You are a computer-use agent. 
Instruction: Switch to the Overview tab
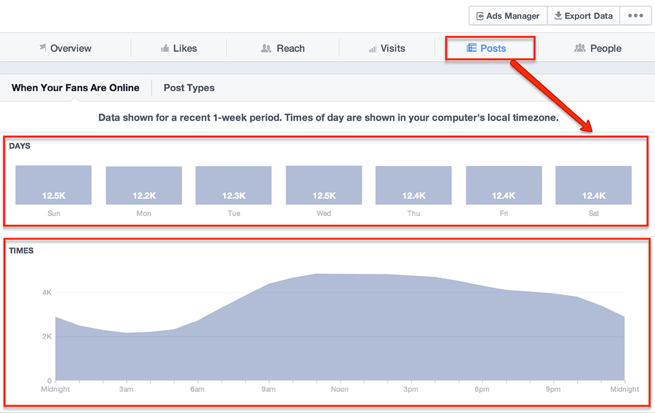coord(64,48)
